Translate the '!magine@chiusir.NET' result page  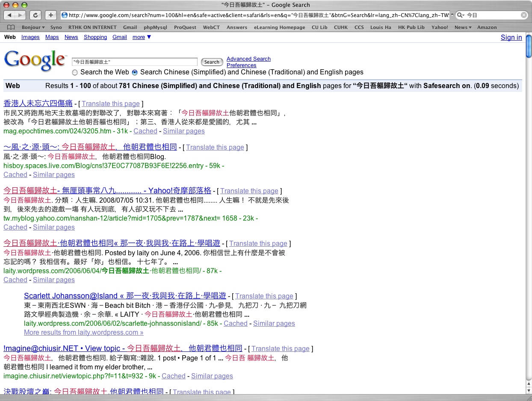[281, 349]
